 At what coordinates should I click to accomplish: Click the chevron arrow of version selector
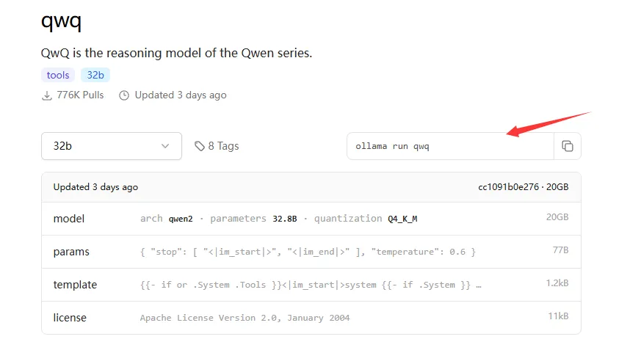pos(165,146)
